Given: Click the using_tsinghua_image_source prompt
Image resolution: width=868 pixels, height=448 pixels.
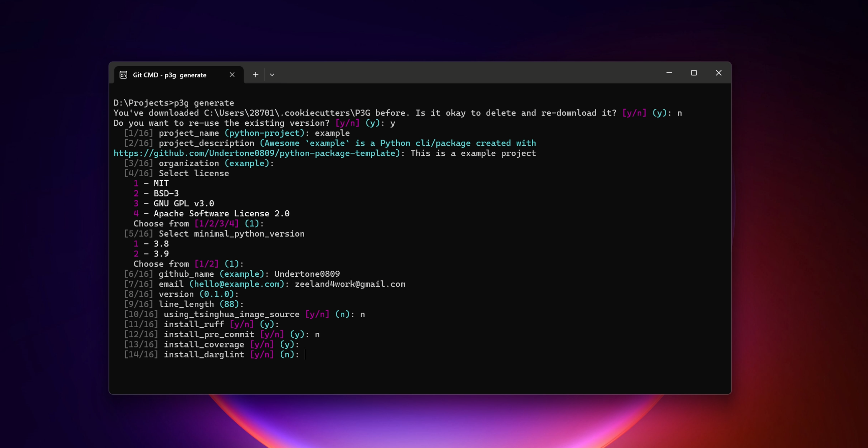Looking at the screenshot, I should [x=231, y=314].
